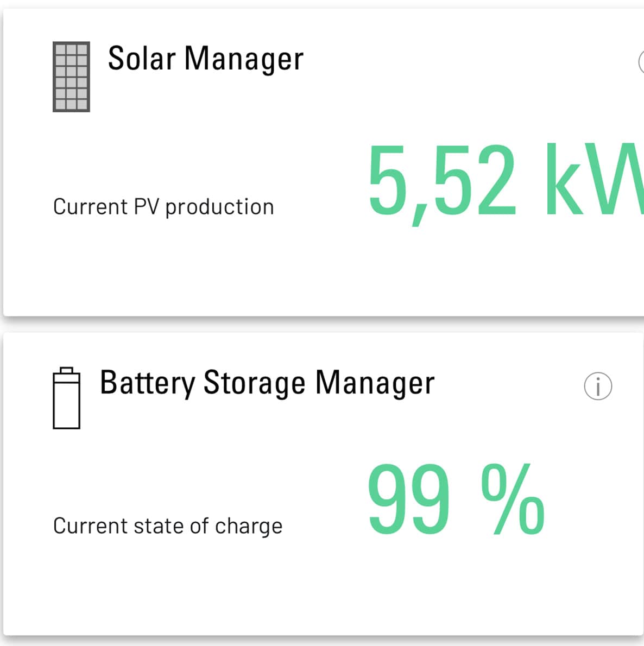The width and height of the screenshot is (644, 646).
Task: Click the Current state of charge label
Action: coord(168,525)
